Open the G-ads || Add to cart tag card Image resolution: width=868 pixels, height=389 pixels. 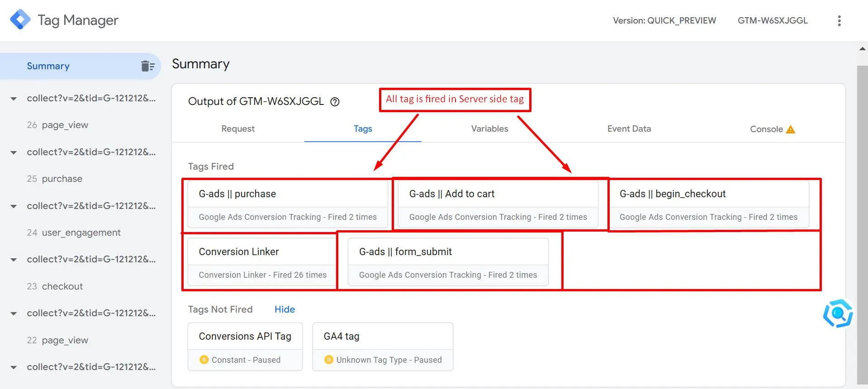click(498, 204)
